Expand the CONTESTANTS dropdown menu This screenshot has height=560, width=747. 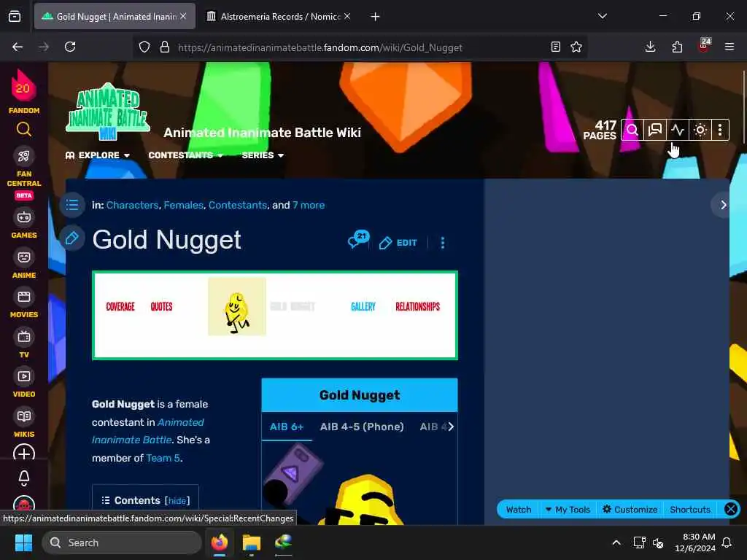185,155
